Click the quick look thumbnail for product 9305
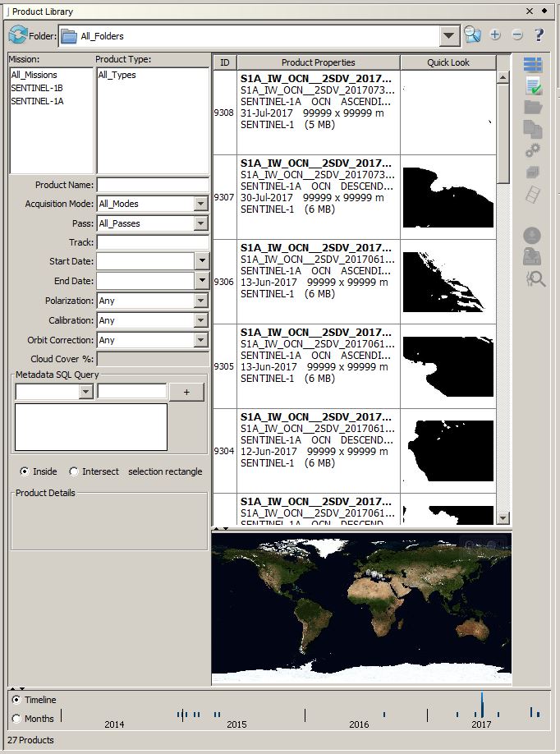The height and width of the screenshot is (754, 560). tap(448, 366)
